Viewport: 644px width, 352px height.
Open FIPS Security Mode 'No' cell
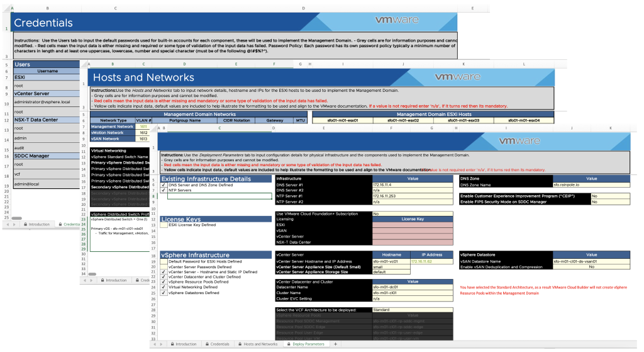(x=610, y=202)
